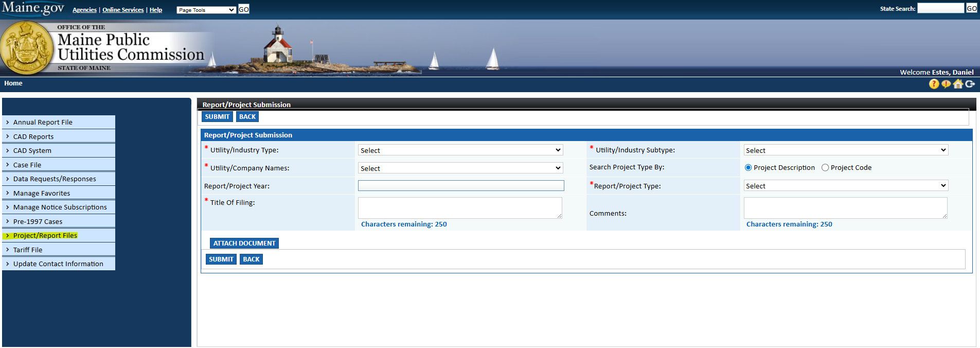Screen dimensions: 980x348
Task: Open Case File in sidebar
Action: (59, 165)
